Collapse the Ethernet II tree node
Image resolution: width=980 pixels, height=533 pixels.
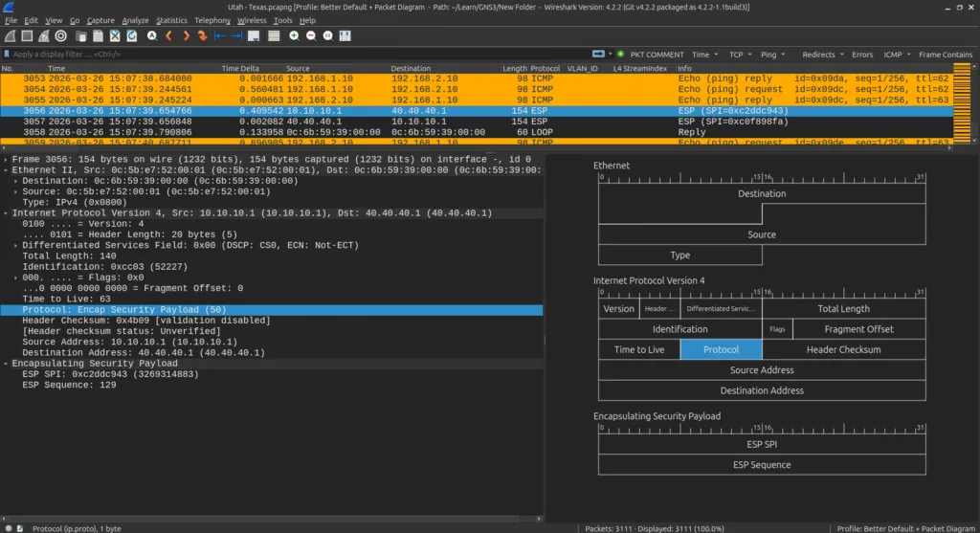click(x=6, y=170)
